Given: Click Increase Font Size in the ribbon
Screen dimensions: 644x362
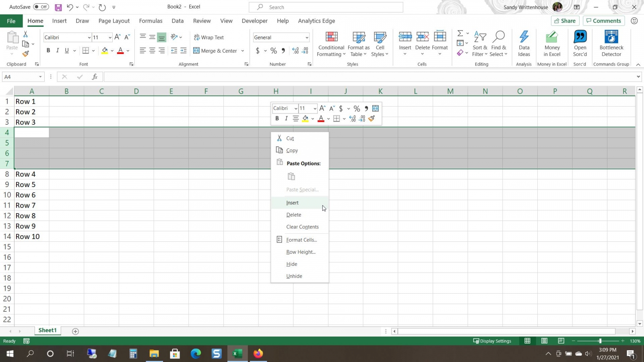Looking at the screenshot, I should click(118, 37).
